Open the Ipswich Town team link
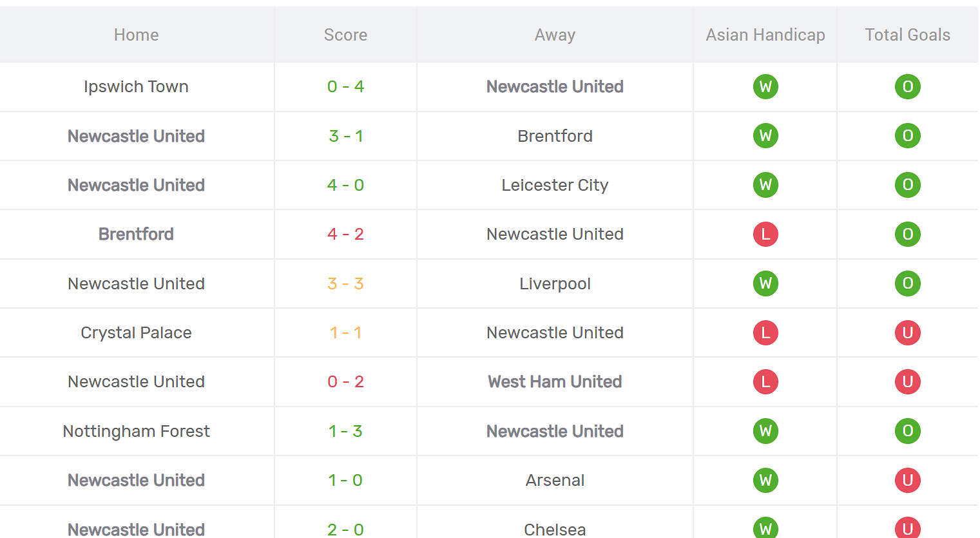 tap(136, 86)
